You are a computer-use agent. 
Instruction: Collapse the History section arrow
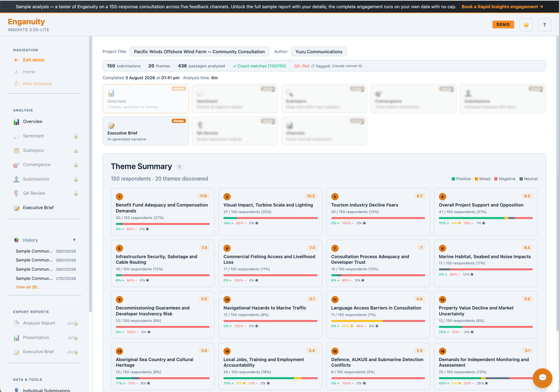tap(74, 240)
